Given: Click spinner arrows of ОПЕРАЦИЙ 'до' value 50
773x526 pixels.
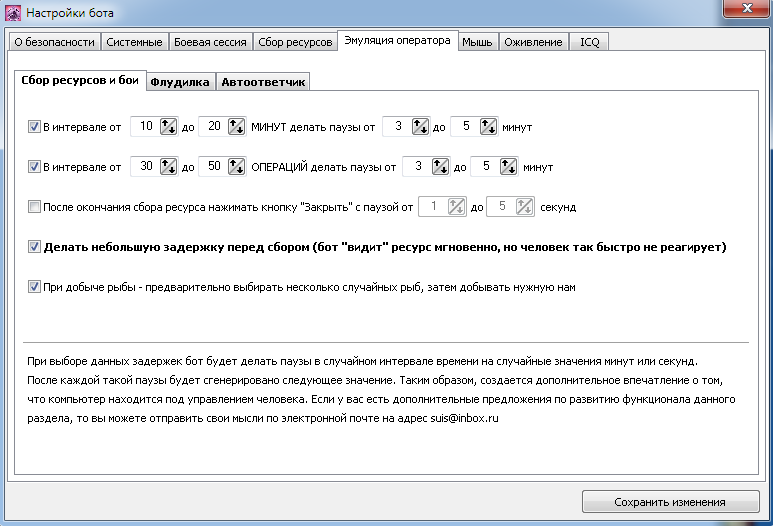Looking at the screenshot, I should (x=236, y=167).
